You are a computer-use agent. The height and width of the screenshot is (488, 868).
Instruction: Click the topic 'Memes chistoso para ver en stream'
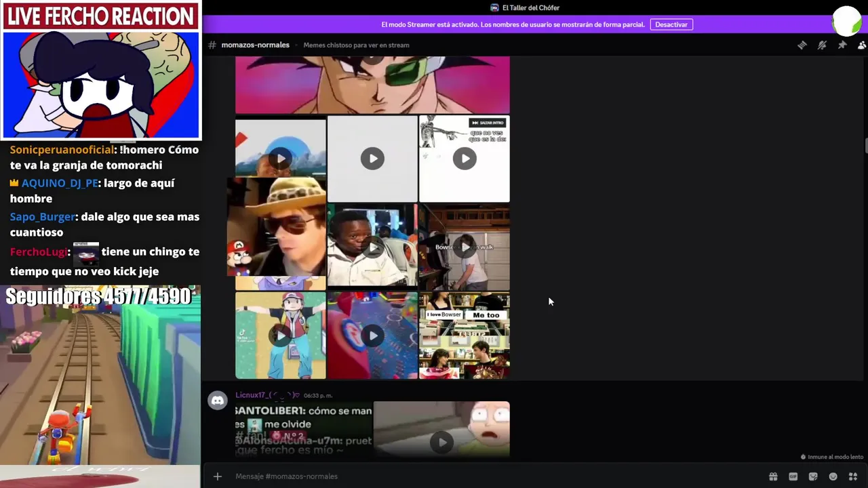tap(356, 45)
